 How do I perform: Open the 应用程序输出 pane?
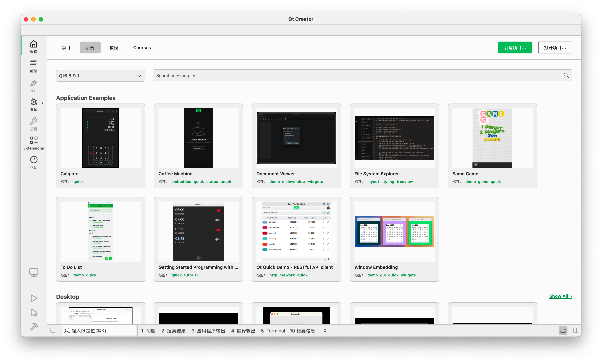pyautogui.click(x=208, y=331)
